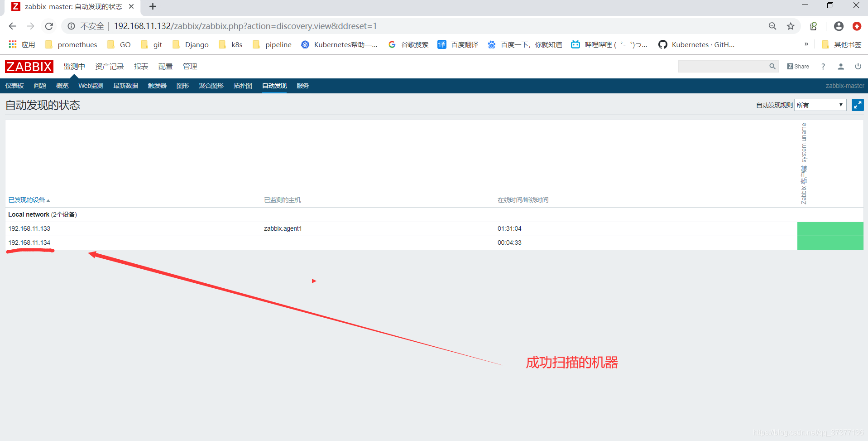Image resolution: width=868 pixels, height=441 pixels.
Task: Show more bookmarks chevron
Action: click(806, 44)
